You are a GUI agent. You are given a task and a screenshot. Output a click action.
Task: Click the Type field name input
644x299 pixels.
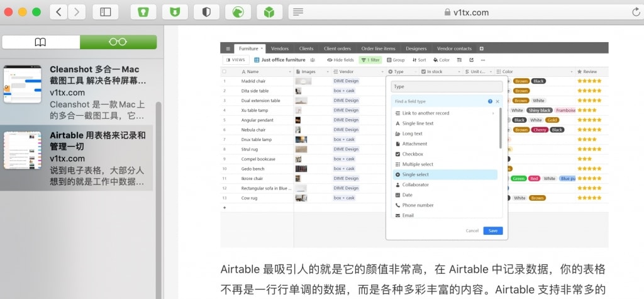(x=447, y=87)
